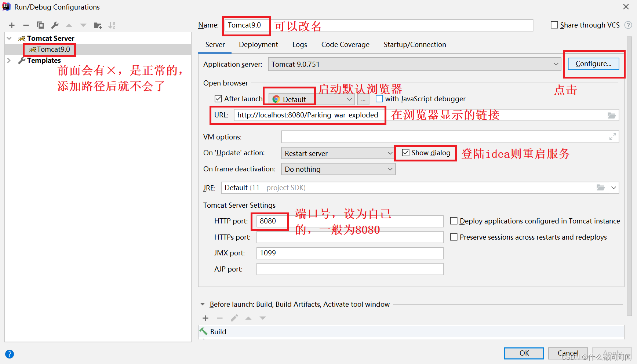Click the Configure... button

tap(593, 63)
